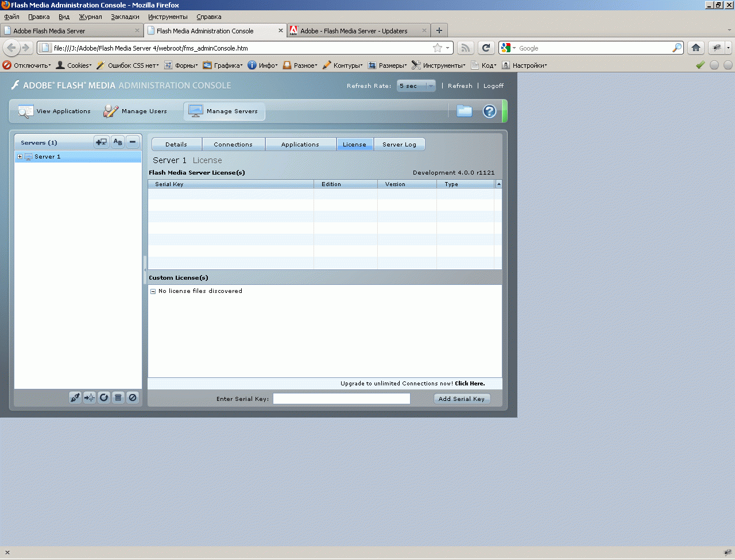Click the Ошибок CSS нет toolbar button
735x560 pixels.
127,65
